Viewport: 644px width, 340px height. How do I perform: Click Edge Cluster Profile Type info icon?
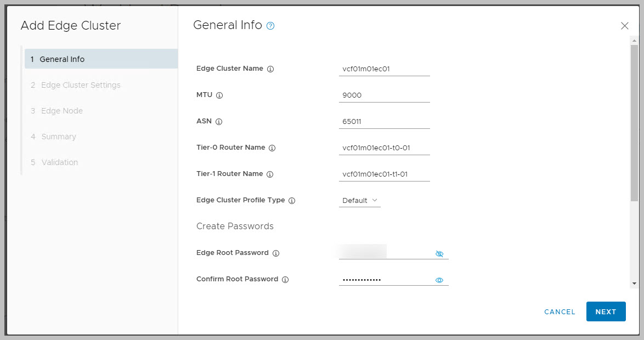(292, 201)
